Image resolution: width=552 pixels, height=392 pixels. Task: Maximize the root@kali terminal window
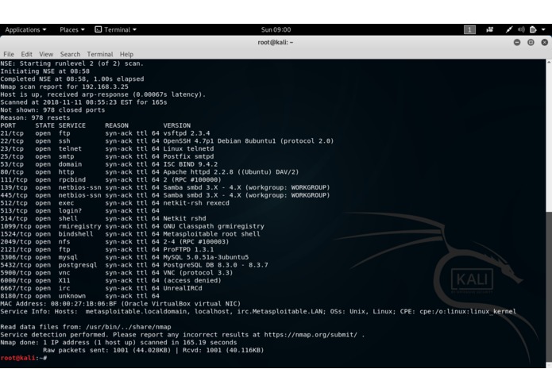click(531, 42)
